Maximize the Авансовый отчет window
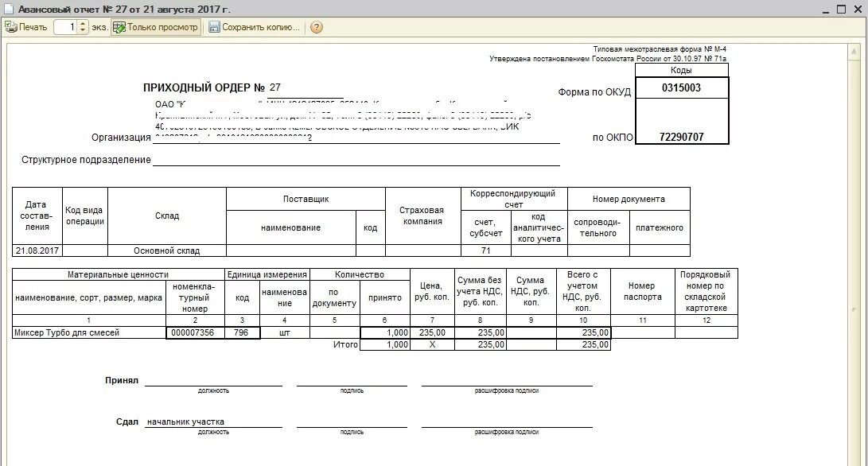This screenshot has height=466, width=868. point(842,9)
